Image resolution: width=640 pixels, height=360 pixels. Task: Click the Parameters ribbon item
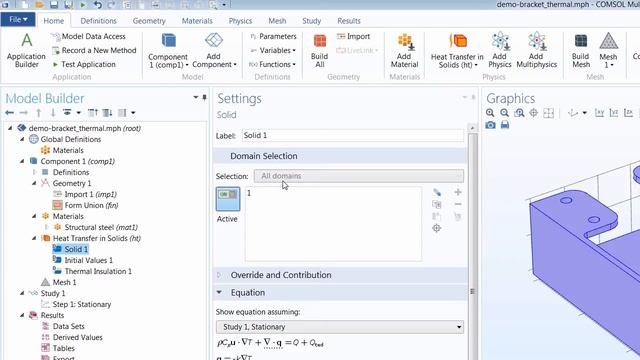click(273, 36)
